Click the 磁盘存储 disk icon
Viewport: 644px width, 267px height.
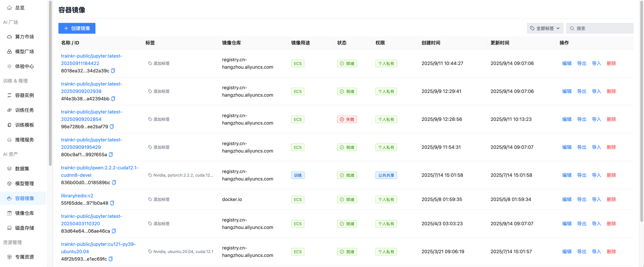[x=9, y=228]
